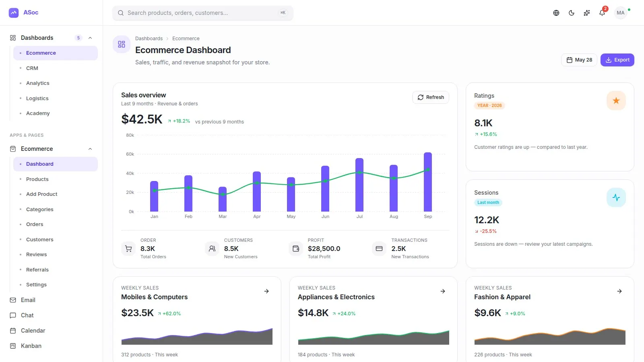Go to Add Product page
Viewport: 644px width, 362px height.
(56, 194)
